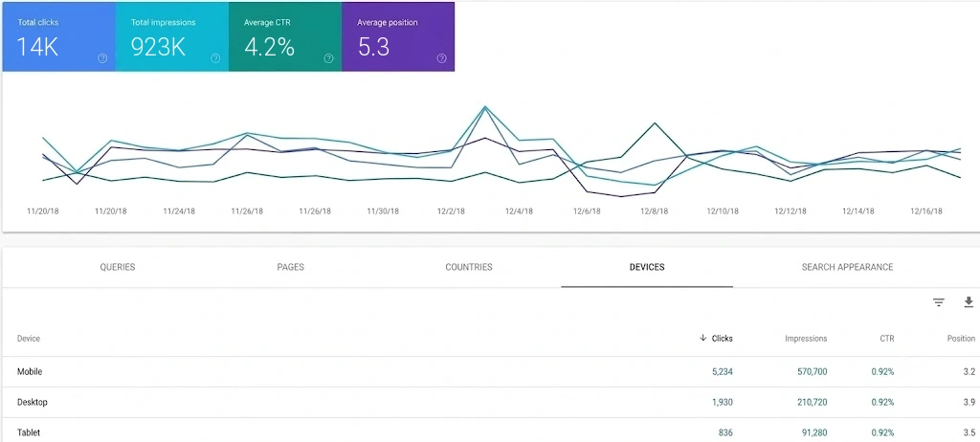This screenshot has height=442, width=980.
Task: Sort table by Impressions column header
Action: point(806,339)
